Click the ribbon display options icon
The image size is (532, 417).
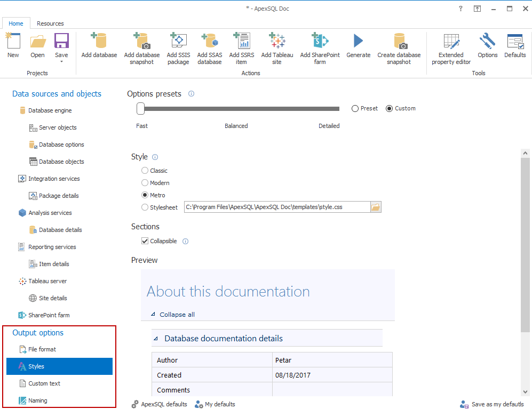click(477, 9)
